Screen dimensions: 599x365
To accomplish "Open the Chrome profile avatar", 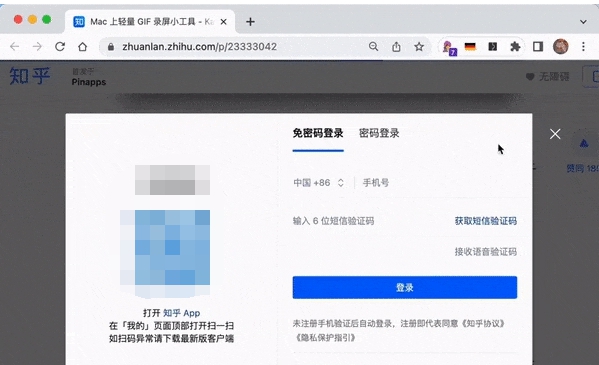I will pos(560,47).
